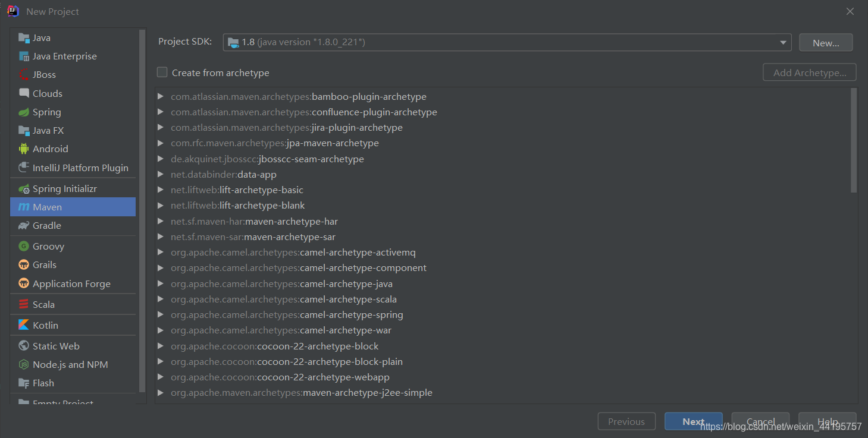Select camel-archetype-war row
Viewport: 868px width, 438px height.
[x=502, y=330]
